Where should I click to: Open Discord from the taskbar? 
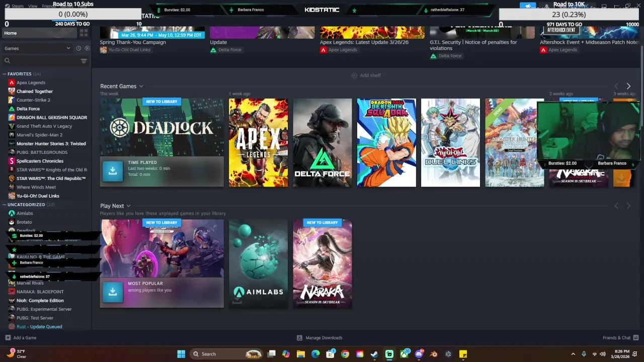coord(419,354)
